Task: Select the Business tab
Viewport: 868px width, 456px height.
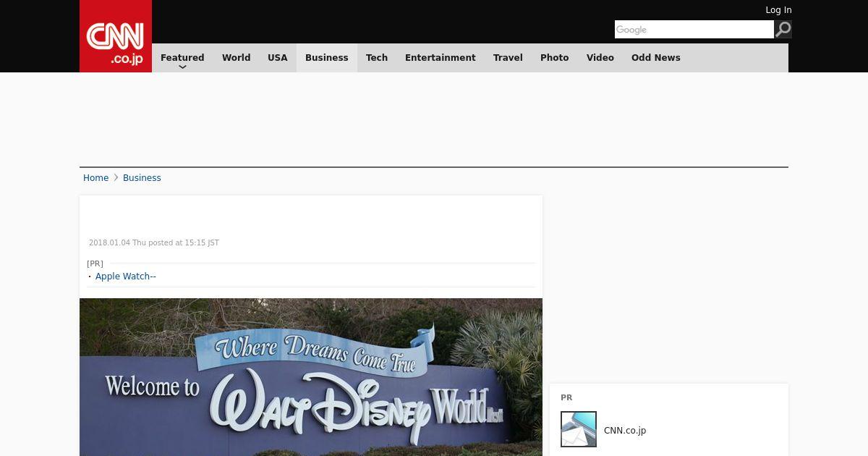Action: pos(327,58)
